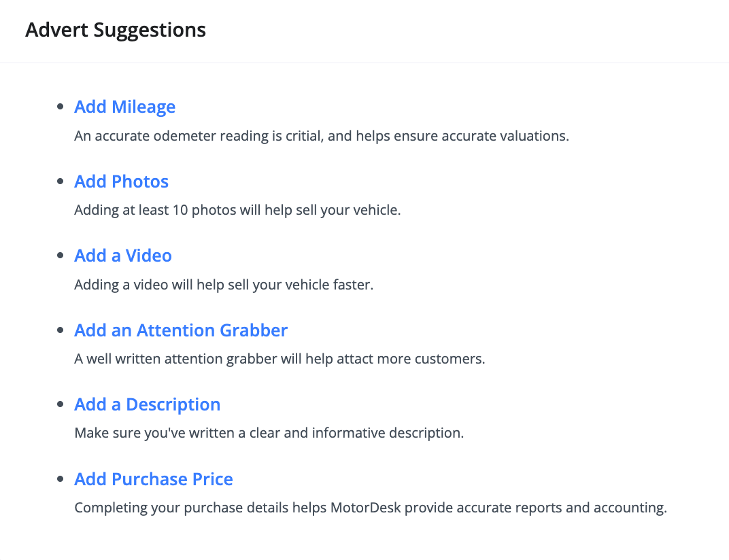
Task: Click the 'well written attention grabber' description
Action: click(x=279, y=360)
